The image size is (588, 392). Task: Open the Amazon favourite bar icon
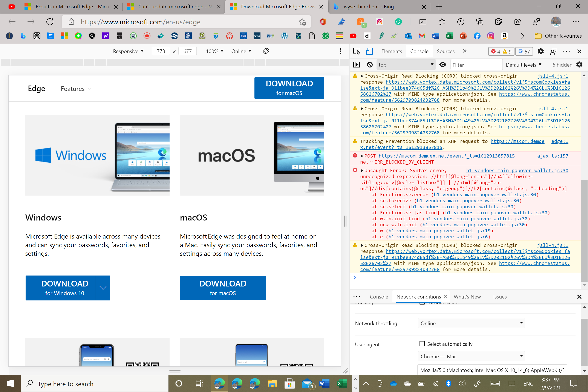[x=504, y=36]
